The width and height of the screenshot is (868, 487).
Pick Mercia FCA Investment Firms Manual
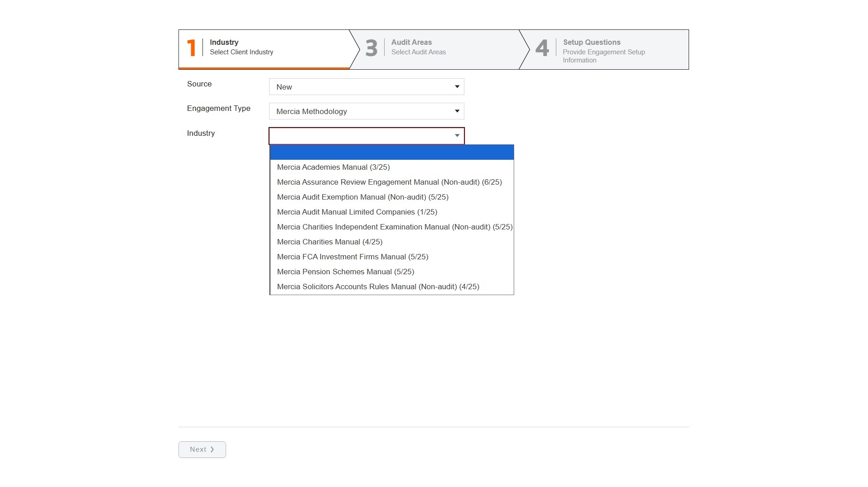click(352, 257)
